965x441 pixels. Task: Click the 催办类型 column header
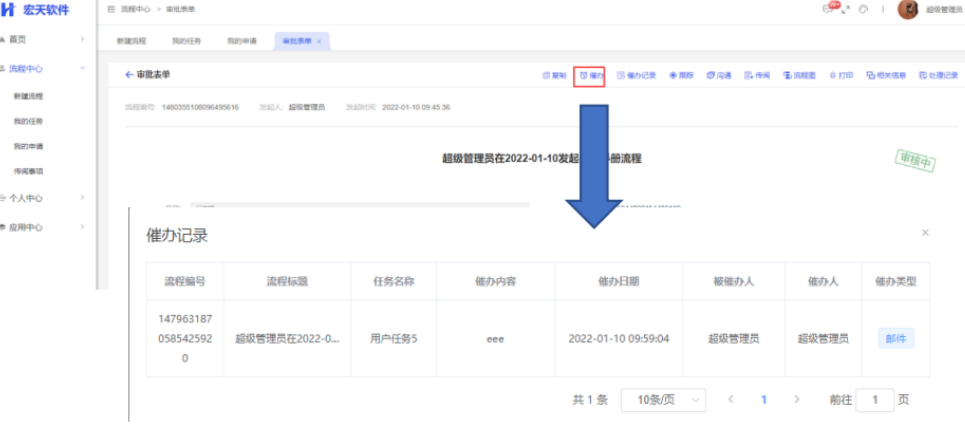point(895,281)
